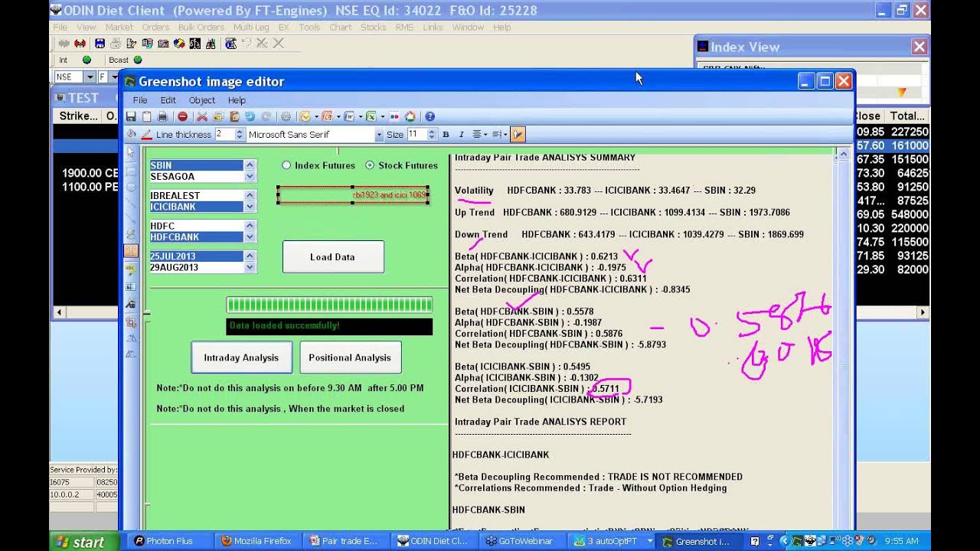Open the Outlook export dropdown arrow
Image resolution: width=980 pixels, height=551 pixels.
pos(316,117)
